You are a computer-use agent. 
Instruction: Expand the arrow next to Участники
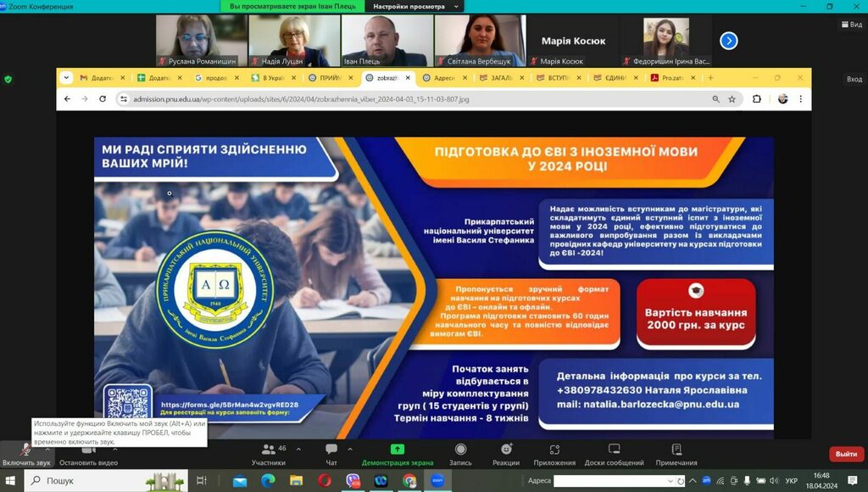[298, 449]
